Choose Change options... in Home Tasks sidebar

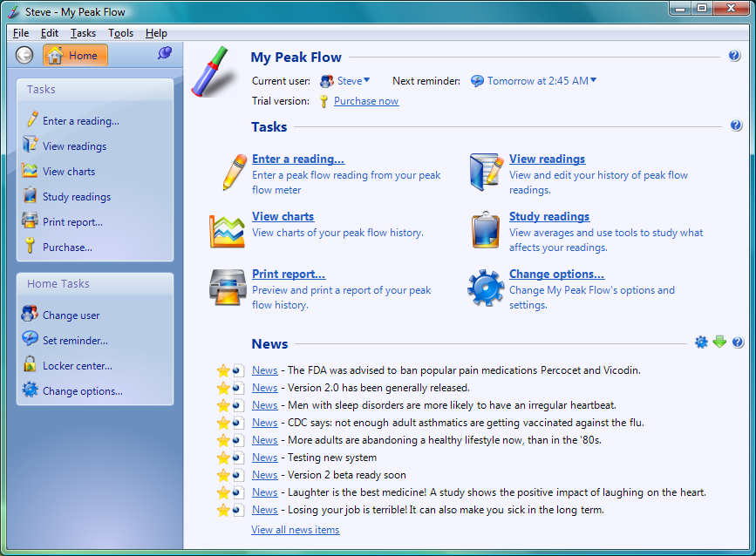pos(83,391)
